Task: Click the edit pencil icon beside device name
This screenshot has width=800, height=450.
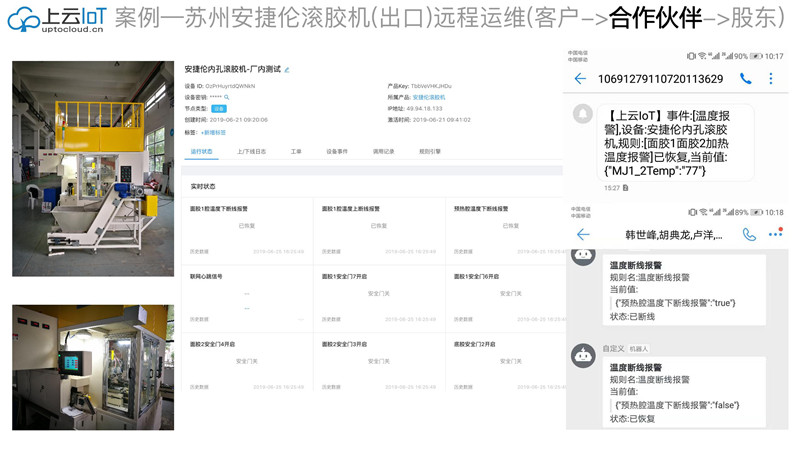Action: 287,70
